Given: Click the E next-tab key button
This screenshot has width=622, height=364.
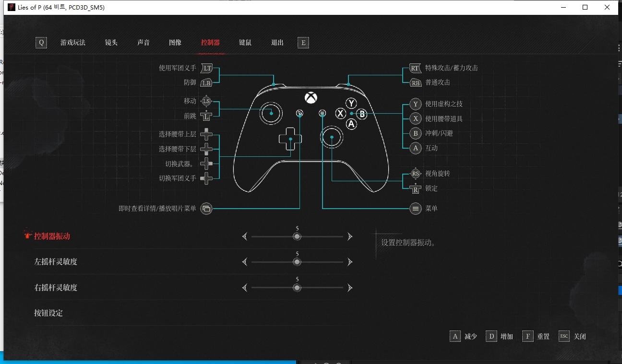Looking at the screenshot, I should point(303,43).
